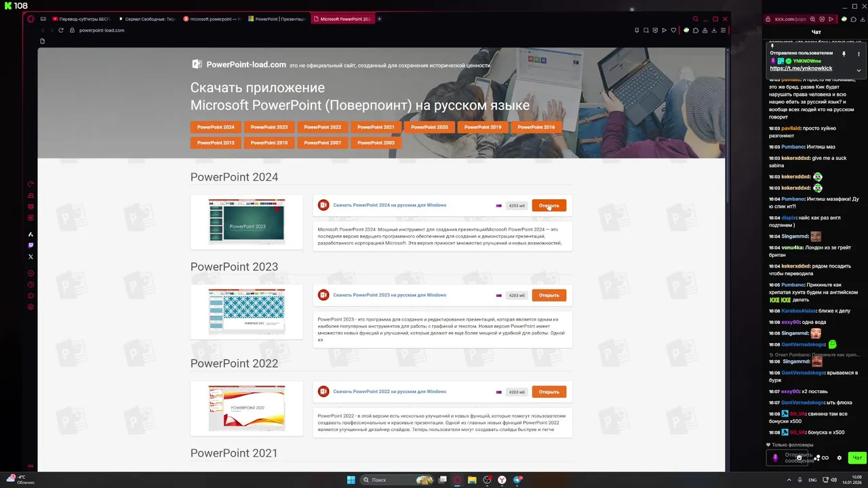
Task: Click the new tab plus button
Action: [x=379, y=19]
